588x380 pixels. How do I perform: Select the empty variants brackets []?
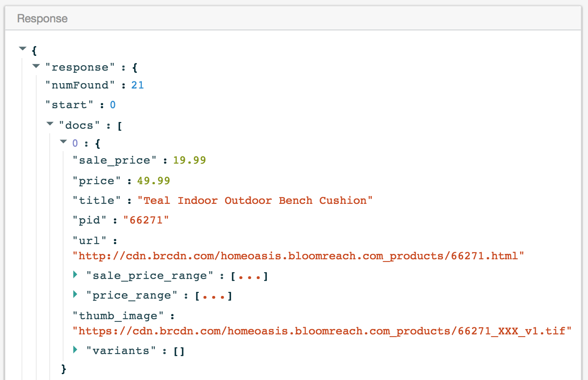click(x=179, y=351)
